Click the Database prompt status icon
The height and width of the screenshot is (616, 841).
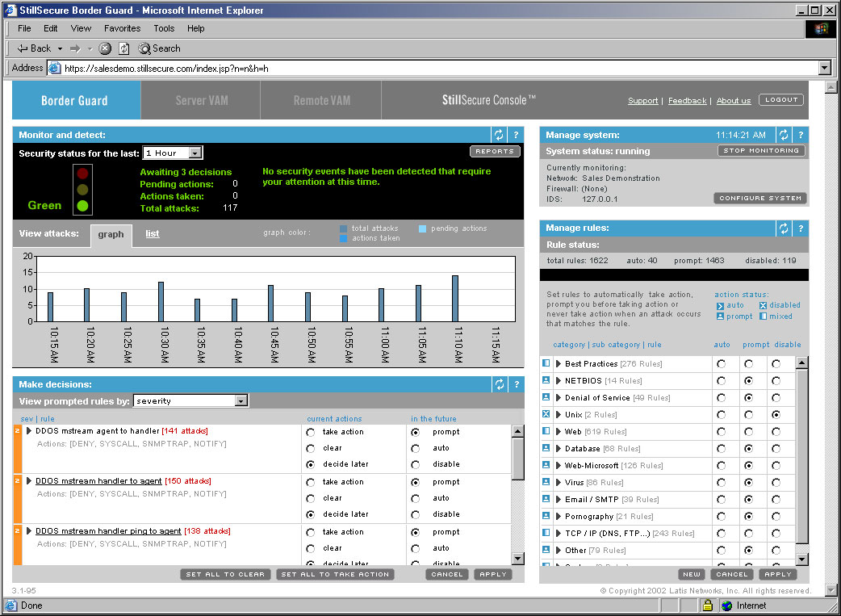point(546,448)
